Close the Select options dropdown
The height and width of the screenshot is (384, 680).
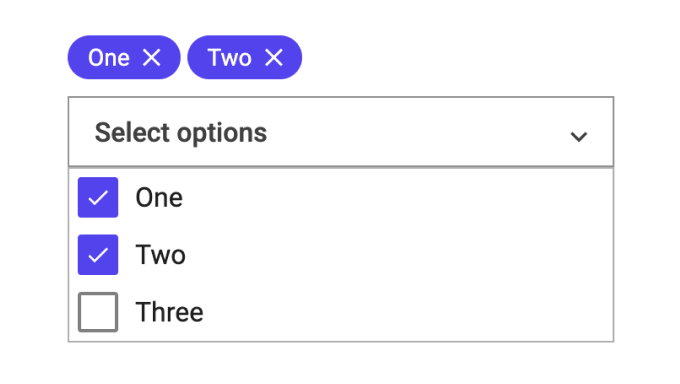coord(341,131)
